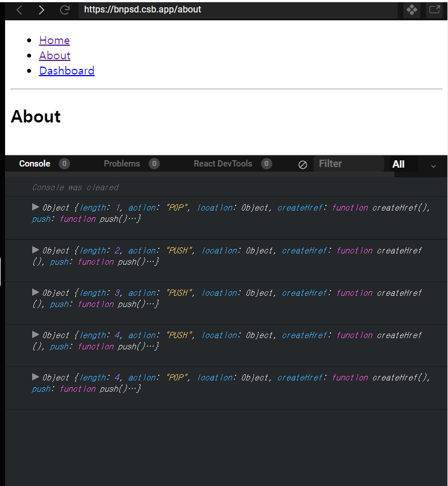
Task: Open the Home link
Action: tap(54, 40)
